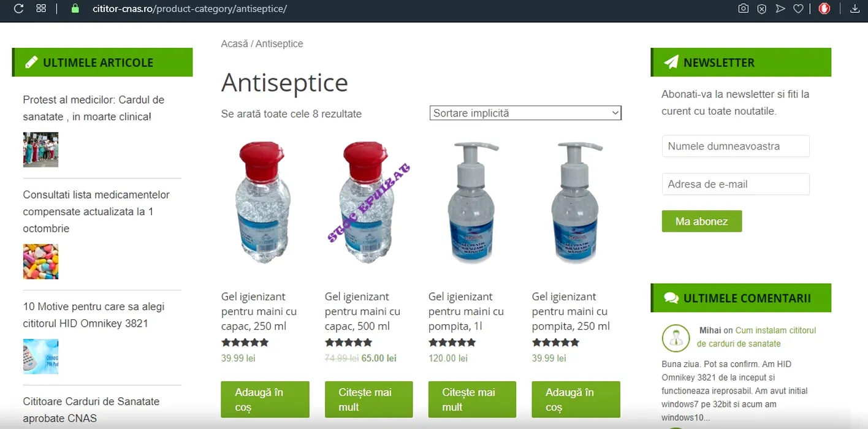Open the red adblocker extension icon

click(x=824, y=9)
